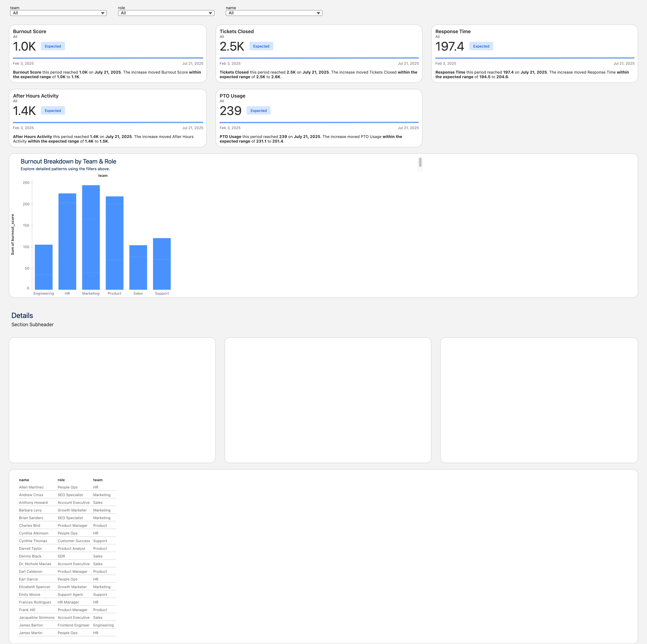Image resolution: width=647 pixels, height=644 pixels.
Task: Click the Burnout Score trend line
Action: click(108, 58)
